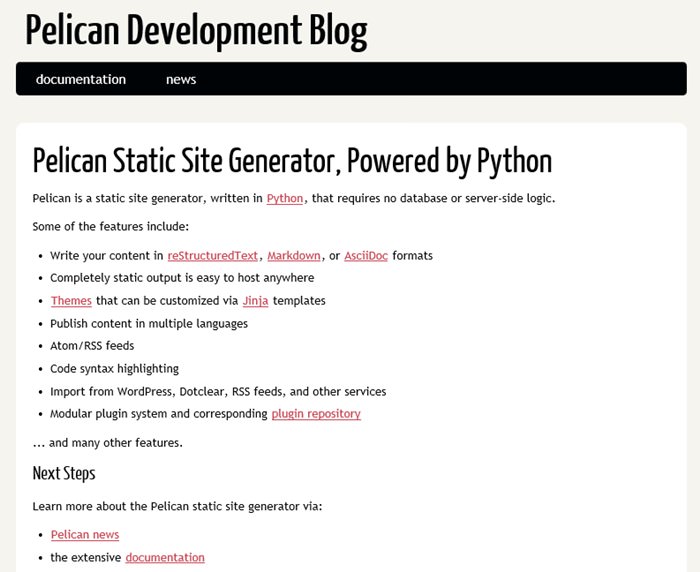Open the reStructuredText link
This screenshot has height=572, width=700.
click(212, 256)
